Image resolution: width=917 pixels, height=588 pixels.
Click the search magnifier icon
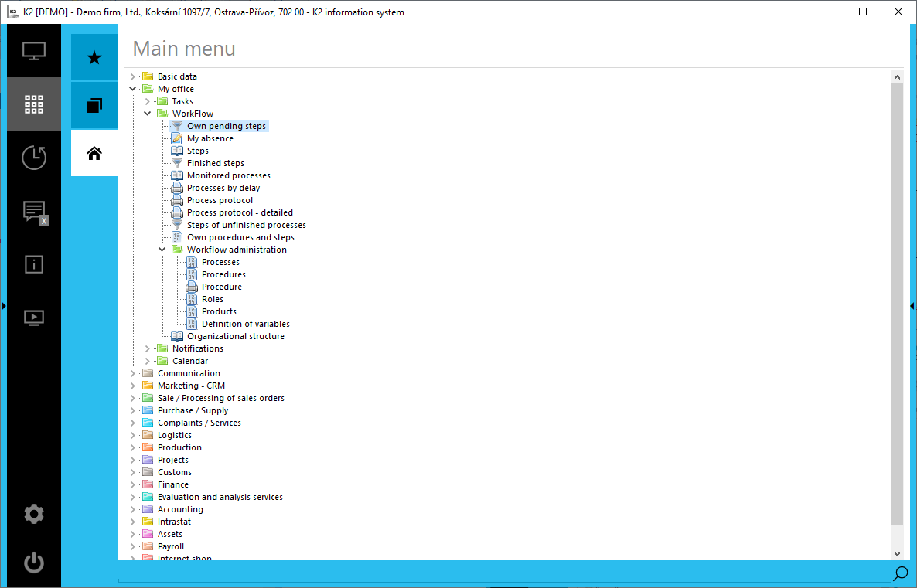[x=901, y=573]
